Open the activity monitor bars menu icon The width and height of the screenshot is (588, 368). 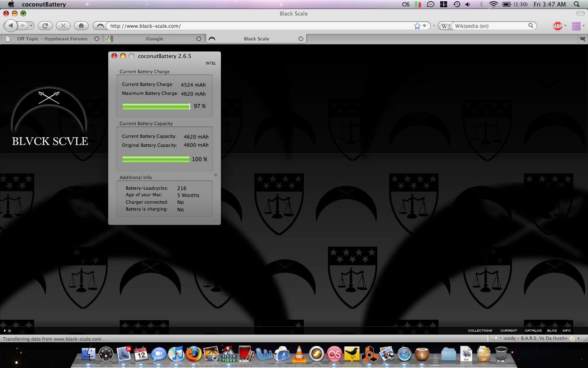click(418, 4)
